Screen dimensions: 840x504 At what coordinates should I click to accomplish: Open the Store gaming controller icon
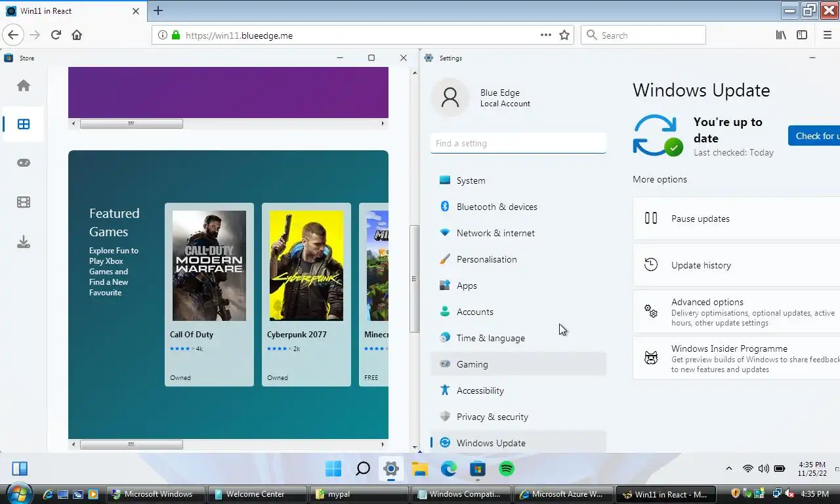24,163
